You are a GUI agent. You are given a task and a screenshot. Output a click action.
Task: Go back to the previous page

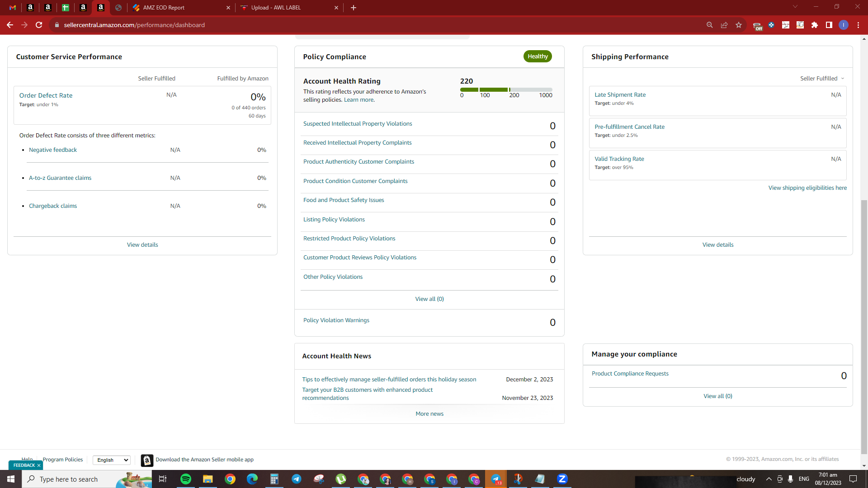(10, 25)
